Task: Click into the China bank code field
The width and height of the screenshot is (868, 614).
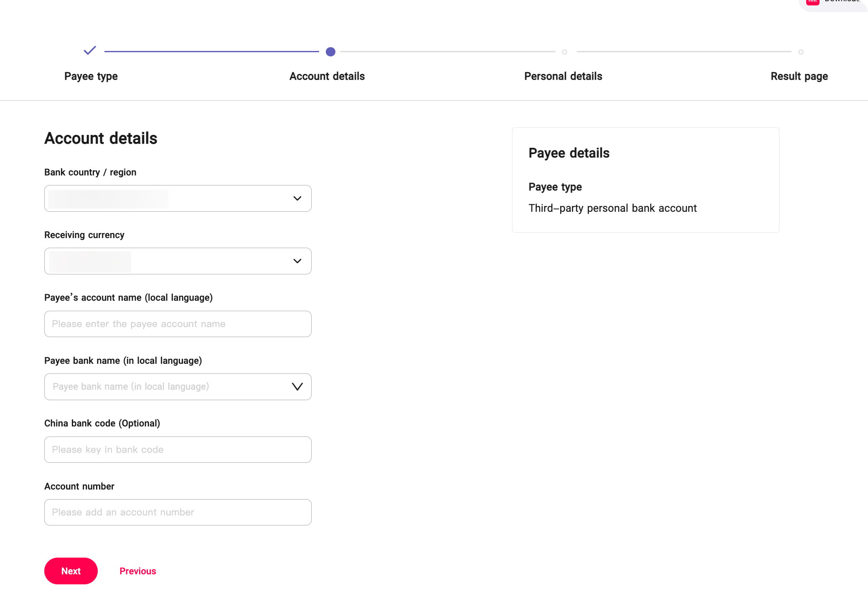Action: [178, 449]
